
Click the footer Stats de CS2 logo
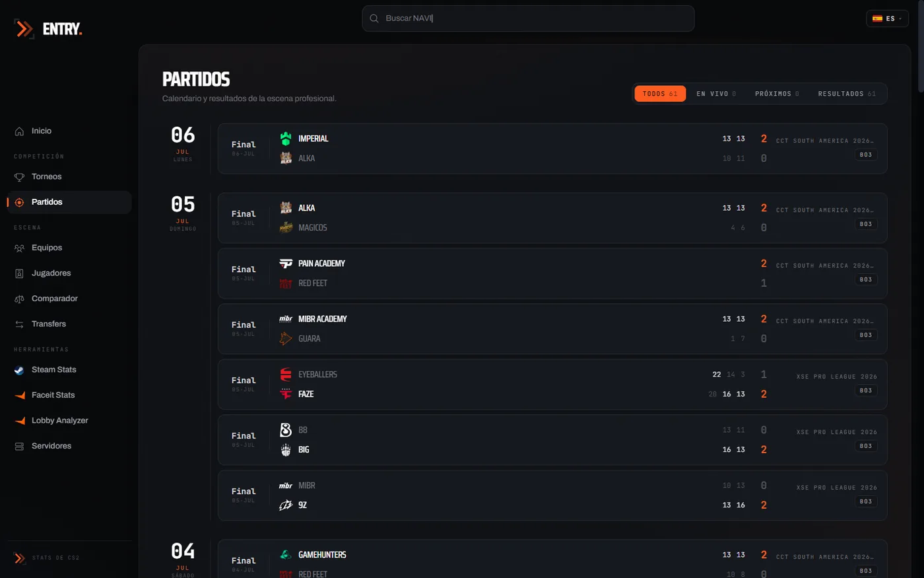(x=20, y=558)
